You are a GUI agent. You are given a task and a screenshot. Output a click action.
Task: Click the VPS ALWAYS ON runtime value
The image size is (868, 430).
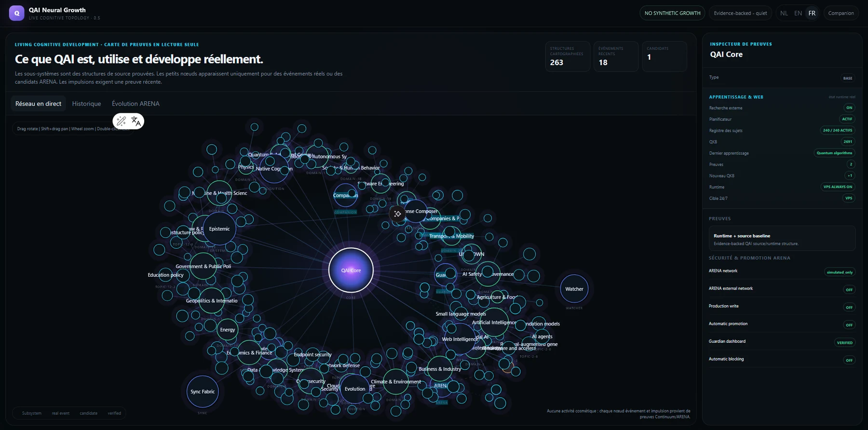point(838,187)
